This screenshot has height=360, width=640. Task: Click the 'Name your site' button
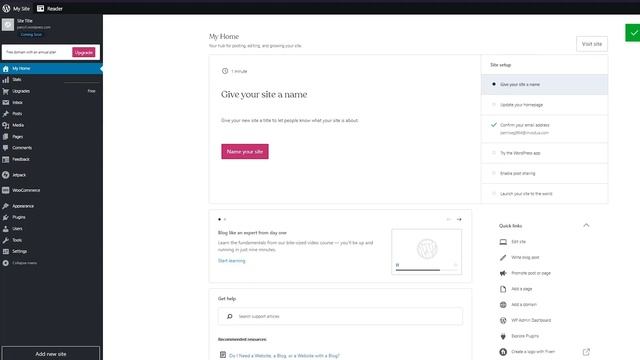(x=245, y=151)
